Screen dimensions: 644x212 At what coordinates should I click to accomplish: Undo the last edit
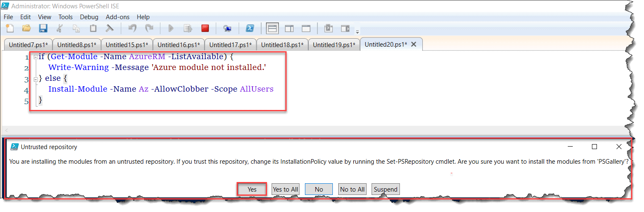(132, 28)
